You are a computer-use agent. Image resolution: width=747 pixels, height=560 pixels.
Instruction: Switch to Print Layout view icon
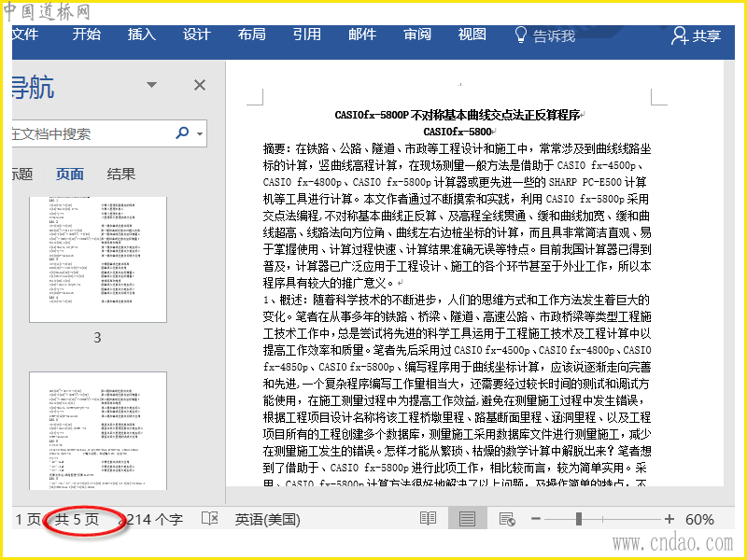click(x=468, y=519)
